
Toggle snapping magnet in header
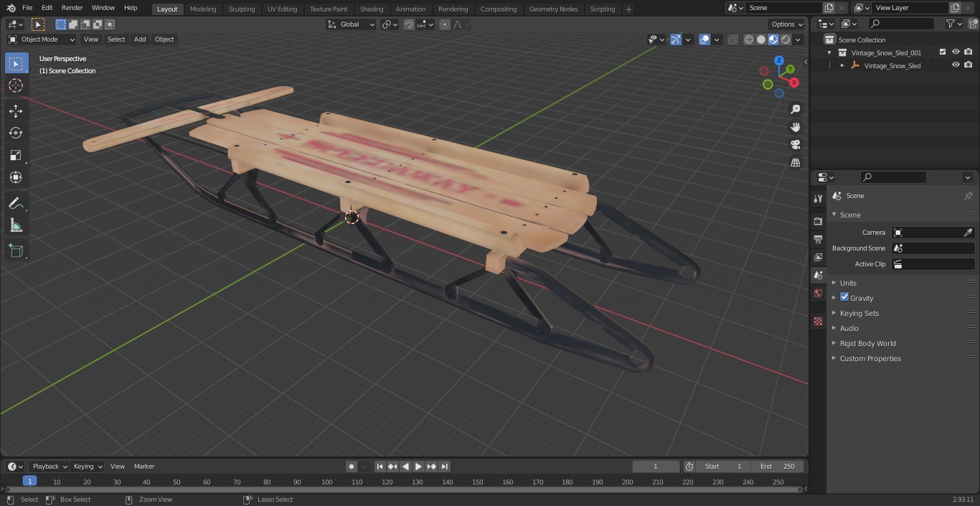coord(409,24)
